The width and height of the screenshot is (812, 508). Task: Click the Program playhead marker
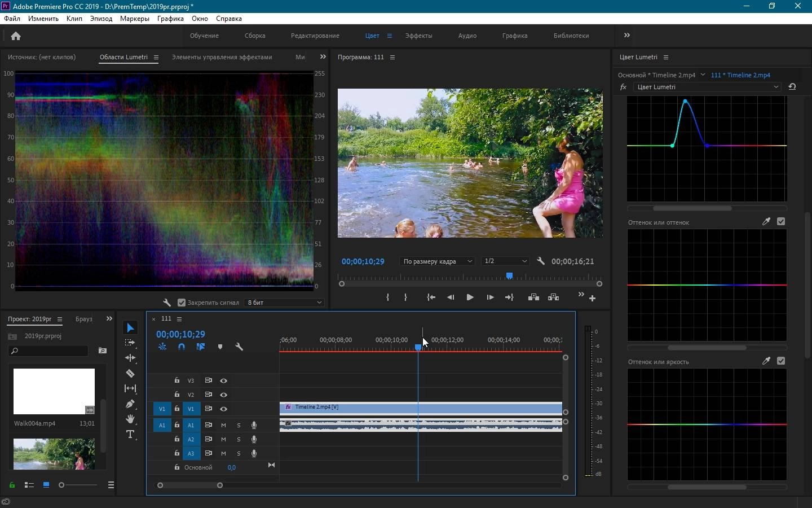(510, 275)
